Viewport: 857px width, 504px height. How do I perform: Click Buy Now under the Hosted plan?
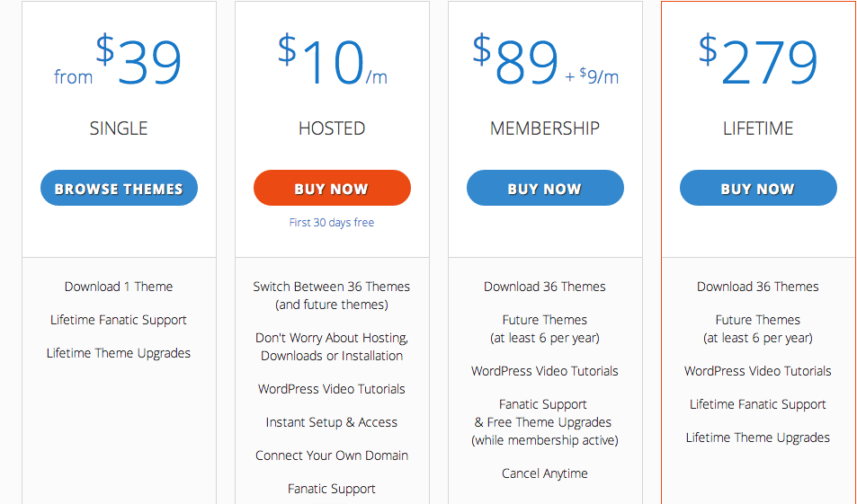[x=332, y=188]
